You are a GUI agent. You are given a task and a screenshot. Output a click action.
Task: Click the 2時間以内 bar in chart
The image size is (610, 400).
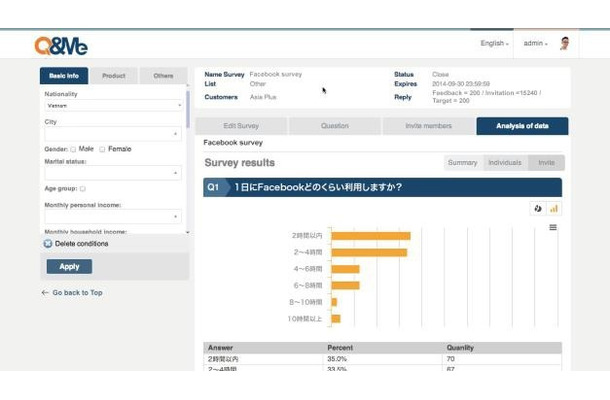(x=371, y=236)
